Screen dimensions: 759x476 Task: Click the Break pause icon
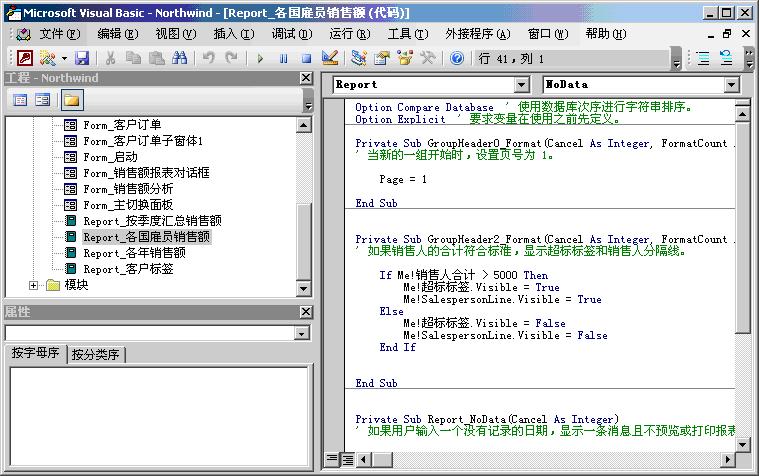click(x=284, y=58)
